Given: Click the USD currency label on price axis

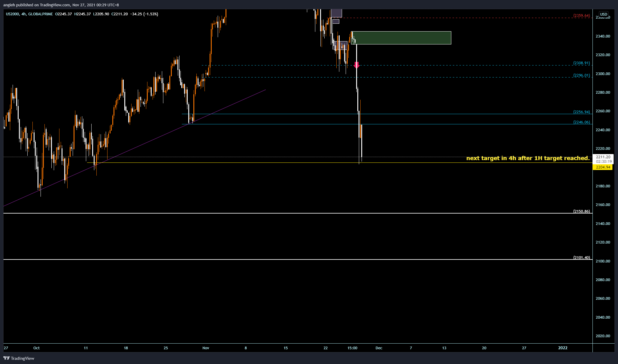Looking at the screenshot, I should (x=603, y=14).
